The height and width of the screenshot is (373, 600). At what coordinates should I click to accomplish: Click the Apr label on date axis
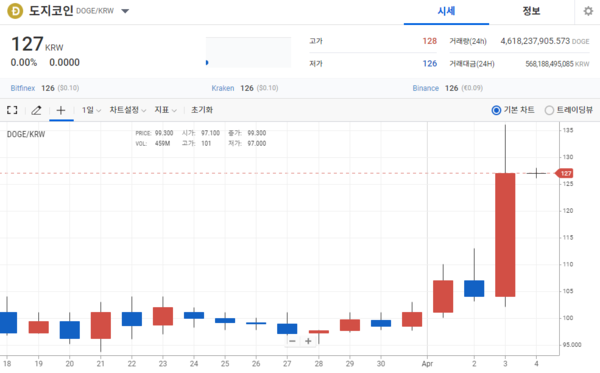(427, 363)
